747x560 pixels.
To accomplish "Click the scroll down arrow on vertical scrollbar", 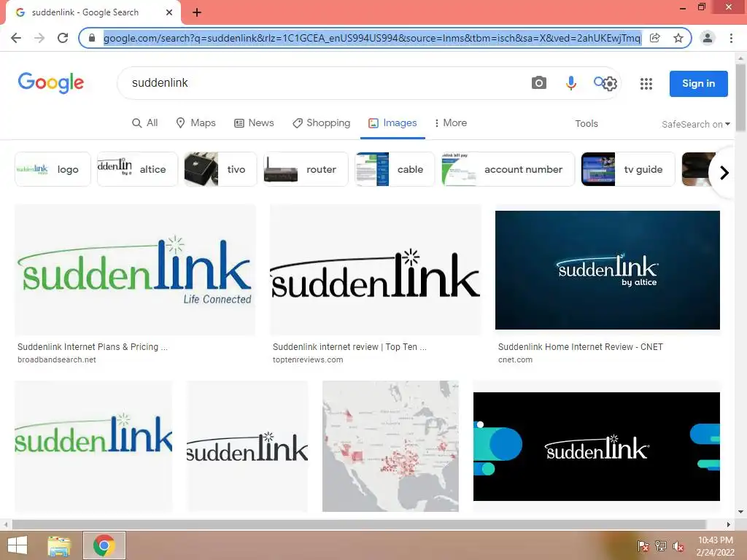I will 740,512.
